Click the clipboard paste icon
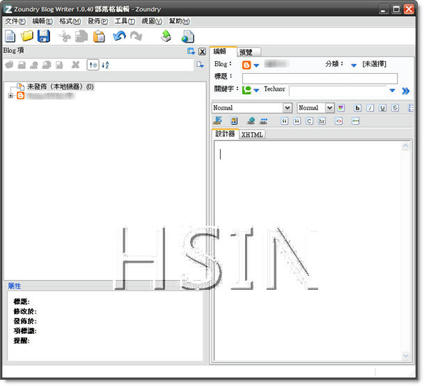424x386 pixels. click(x=99, y=36)
